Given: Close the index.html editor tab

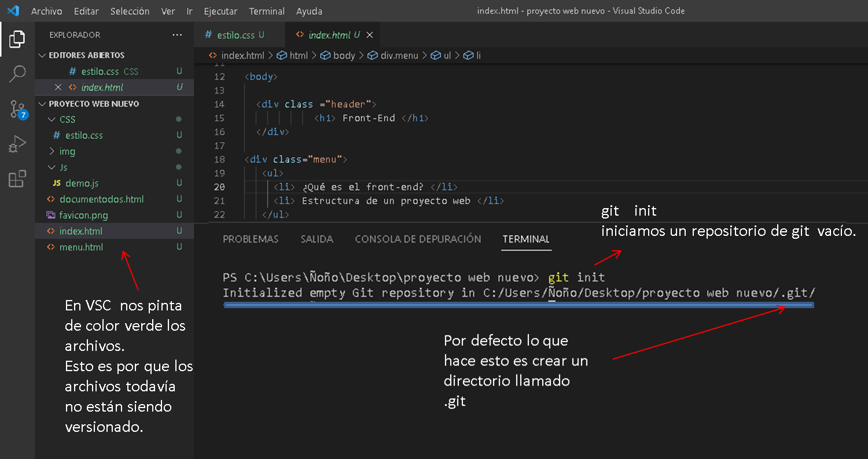Looking at the screenshot, I should point(370,35).
